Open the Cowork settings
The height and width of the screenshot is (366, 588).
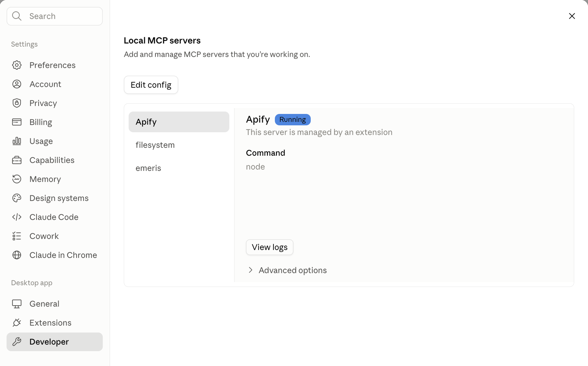(54, 236)
